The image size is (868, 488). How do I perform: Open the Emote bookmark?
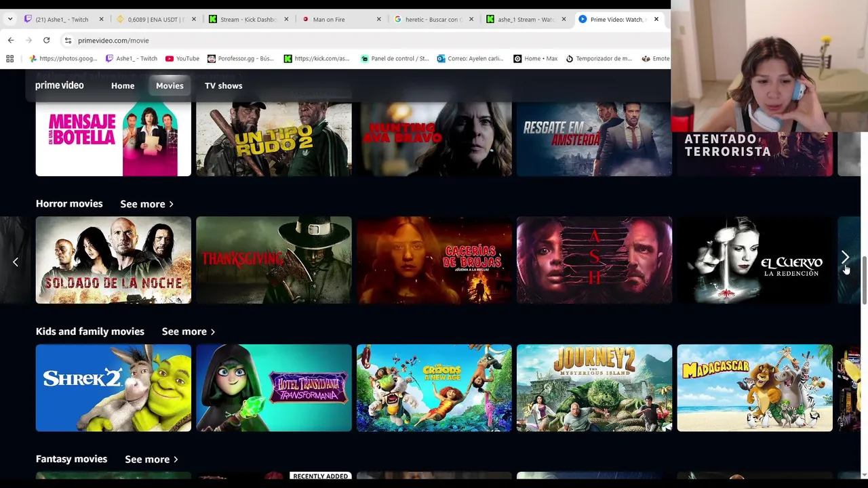[655, 58]
